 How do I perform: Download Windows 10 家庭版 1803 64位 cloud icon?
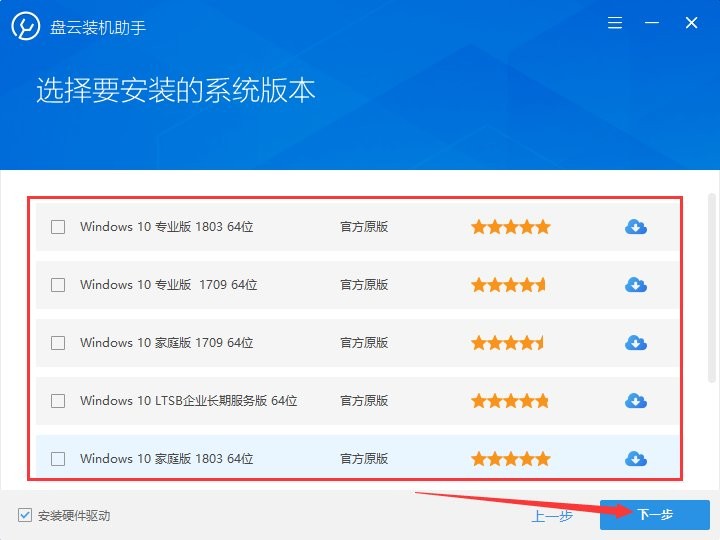[636, 459]
